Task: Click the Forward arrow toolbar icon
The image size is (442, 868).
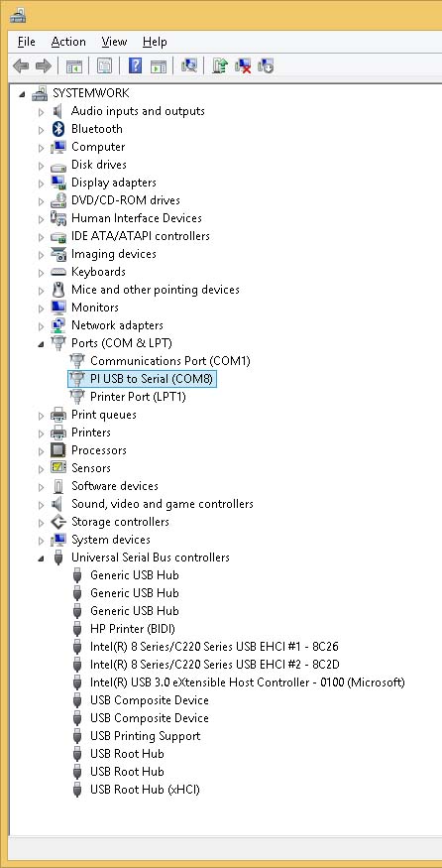Action: tap(44, 66)
